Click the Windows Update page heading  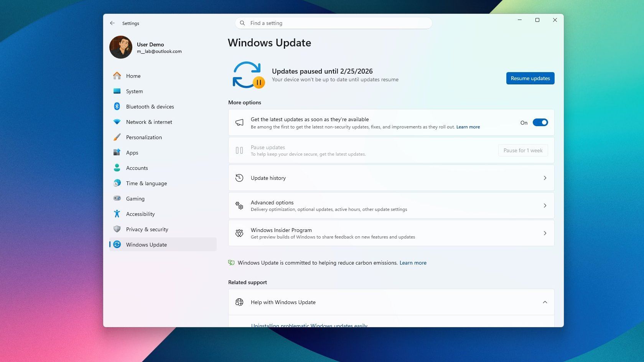269,43
